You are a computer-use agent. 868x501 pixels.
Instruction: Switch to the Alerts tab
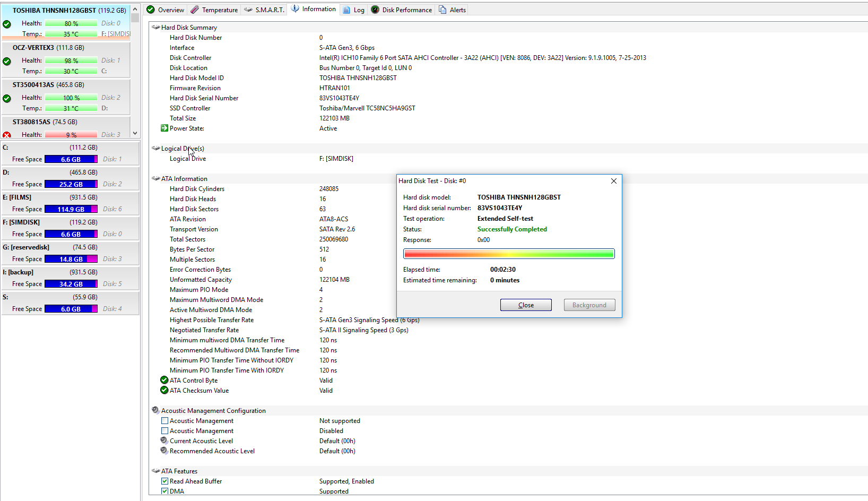(x=452, y=10)
